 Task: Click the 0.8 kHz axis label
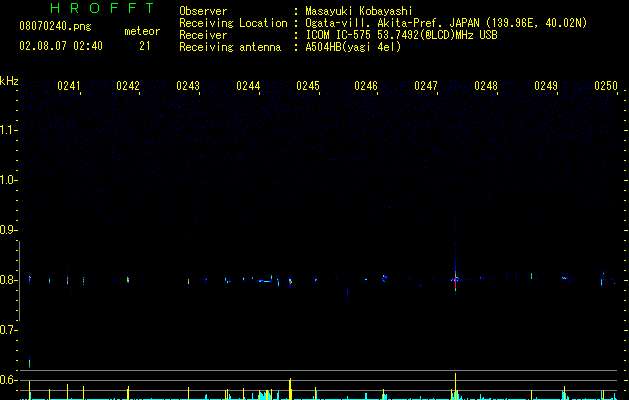point(8,280)
